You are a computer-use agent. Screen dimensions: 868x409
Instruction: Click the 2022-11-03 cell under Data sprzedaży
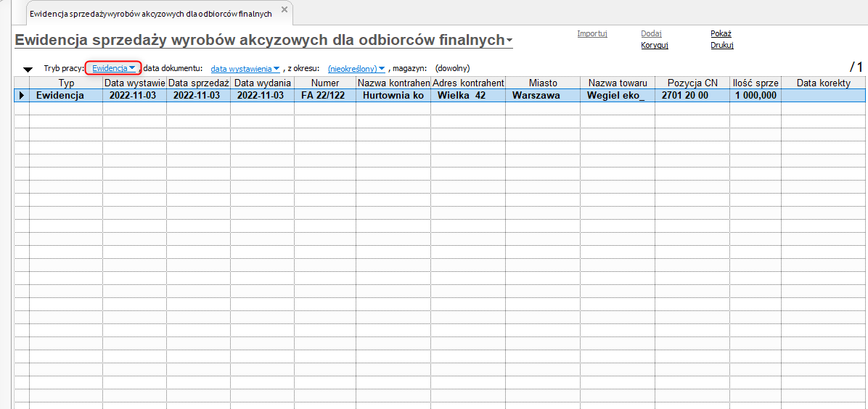[x=199, y=95]
